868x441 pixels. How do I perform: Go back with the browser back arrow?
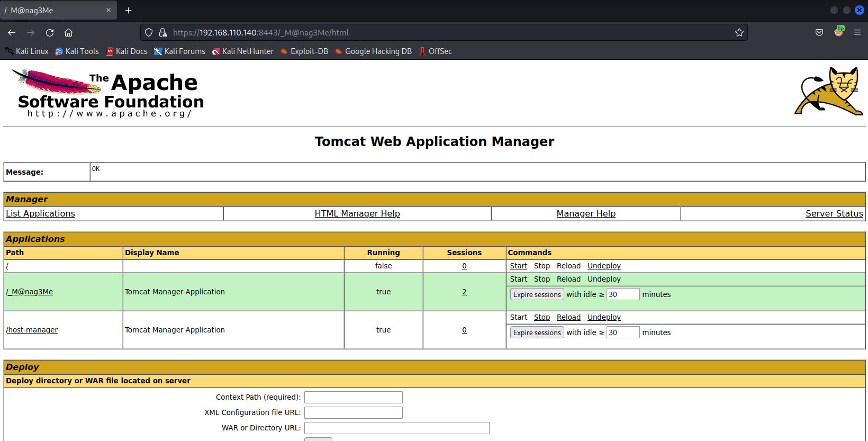[12, 33]
